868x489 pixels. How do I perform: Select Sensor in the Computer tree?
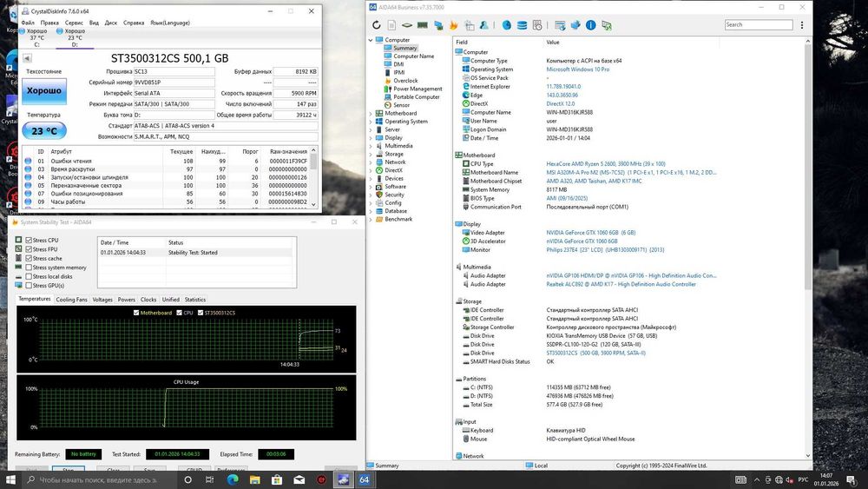[401, 105]
